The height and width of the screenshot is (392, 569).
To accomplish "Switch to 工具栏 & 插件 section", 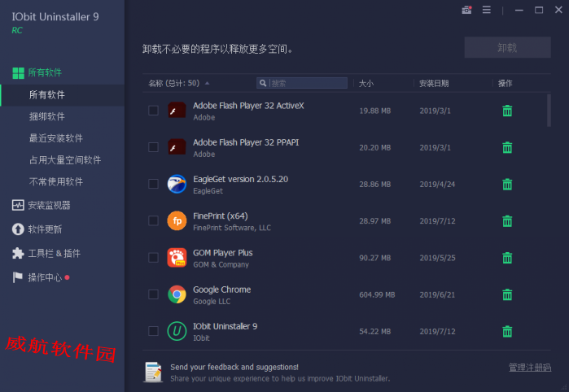I will click(54, 253).
